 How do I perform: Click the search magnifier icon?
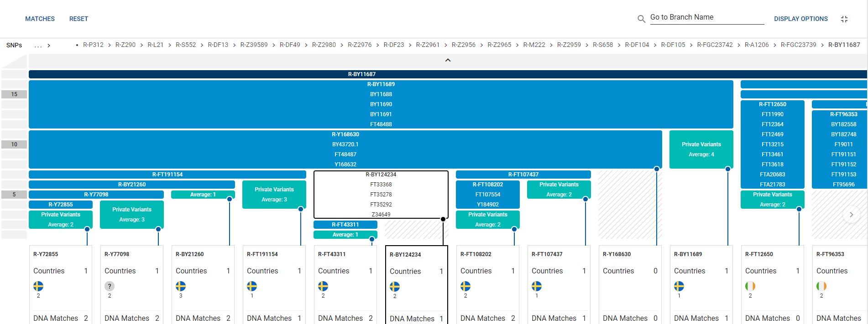pyautogui.click(x=641, y=19)
